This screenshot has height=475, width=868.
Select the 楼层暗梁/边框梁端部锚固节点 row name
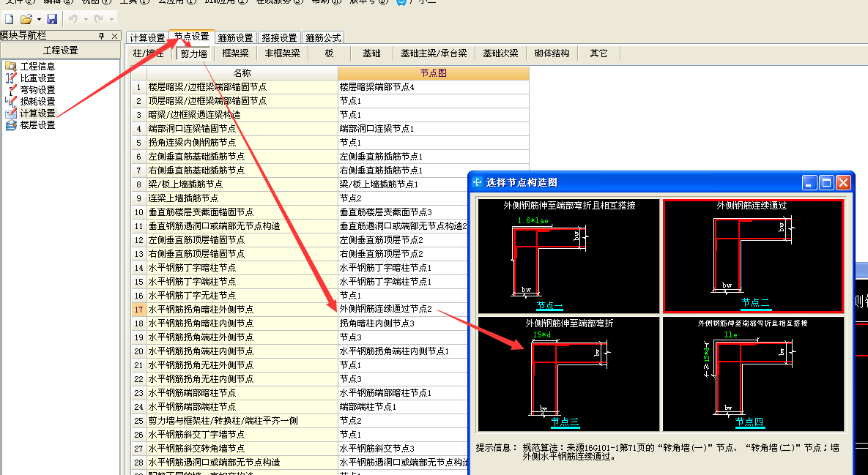(x=242, y=87)
